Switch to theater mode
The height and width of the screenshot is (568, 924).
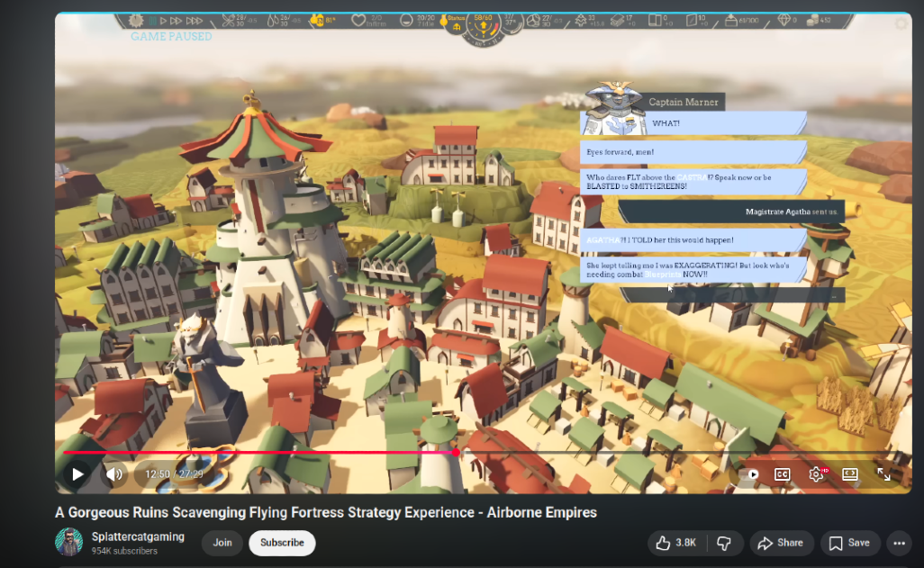[x=849, y=474]
